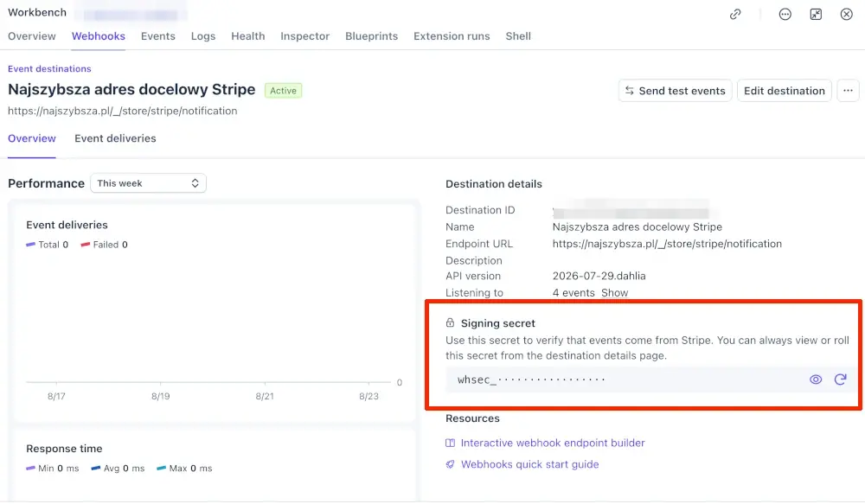The height and width of the screenshot is (504, 865).
Task: Click the API version 2026-07-29.dahlia value
Action: tap(599, 276)
